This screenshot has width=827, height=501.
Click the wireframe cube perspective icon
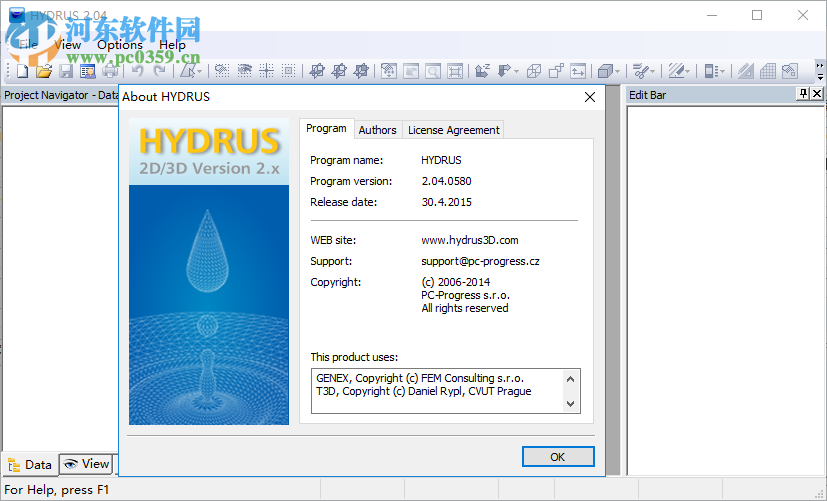534,71
